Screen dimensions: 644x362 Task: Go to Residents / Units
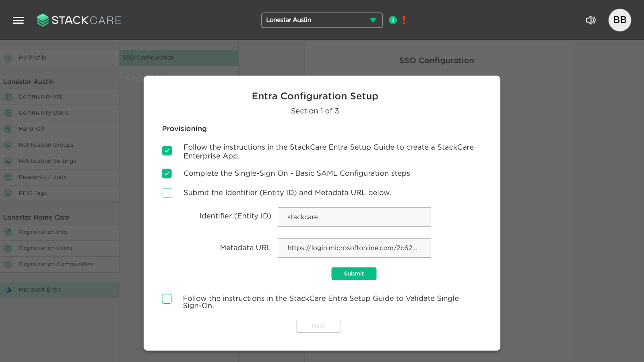60,177
